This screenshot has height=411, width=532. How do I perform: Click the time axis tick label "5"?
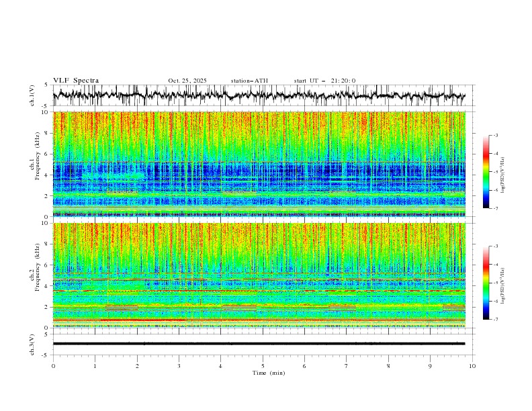[263, 366]
